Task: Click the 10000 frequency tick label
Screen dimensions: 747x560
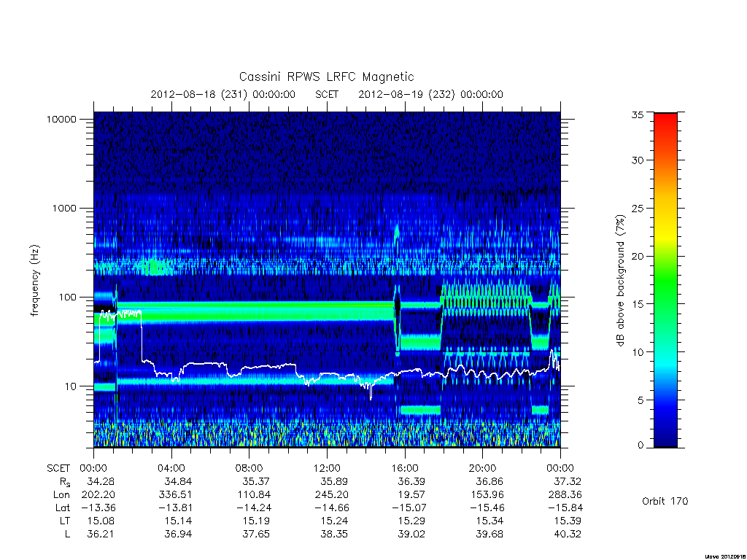Action: [x=61, y=119]
